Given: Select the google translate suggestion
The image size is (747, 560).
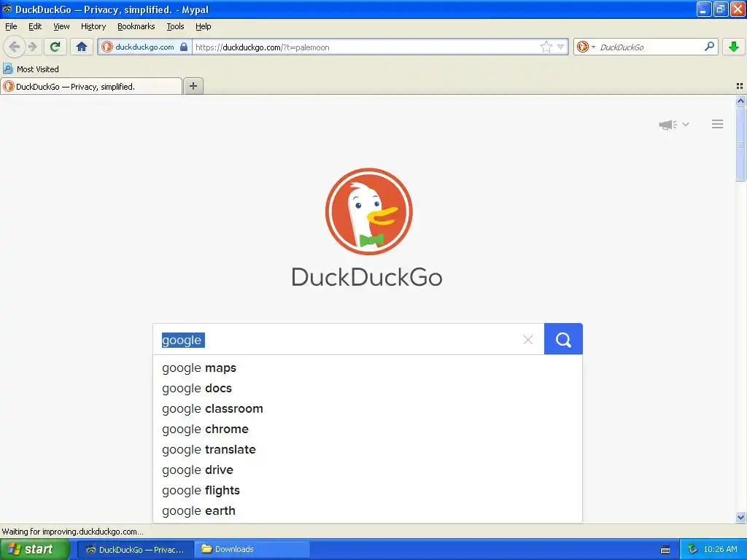Looking at the screenshot, I should coord(368,449).
